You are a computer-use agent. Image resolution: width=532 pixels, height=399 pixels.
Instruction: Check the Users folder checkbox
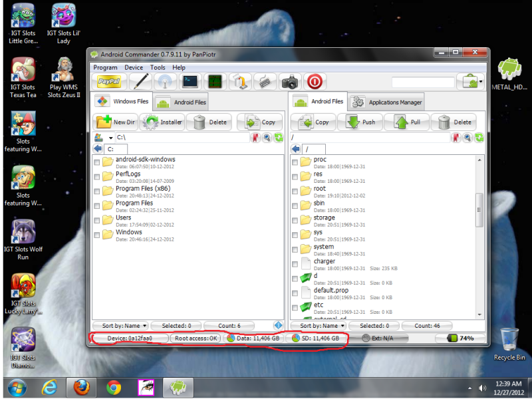coord(97,221)
